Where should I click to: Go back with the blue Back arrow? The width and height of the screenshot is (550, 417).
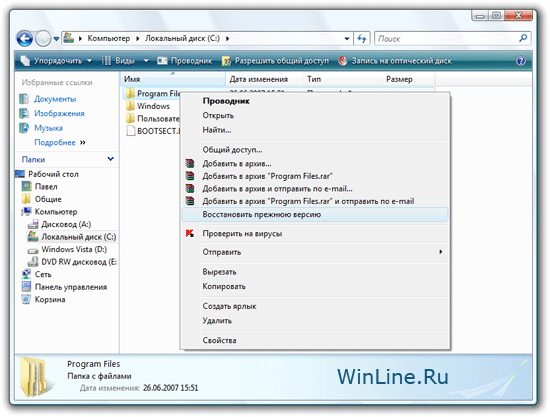tap(25, 39)
